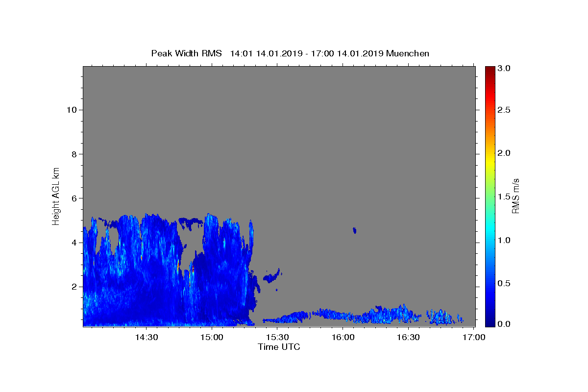This screenshot has height=392, width=588.
Task: Click the colorbar label '1.5'
Action: coord(504,196)
